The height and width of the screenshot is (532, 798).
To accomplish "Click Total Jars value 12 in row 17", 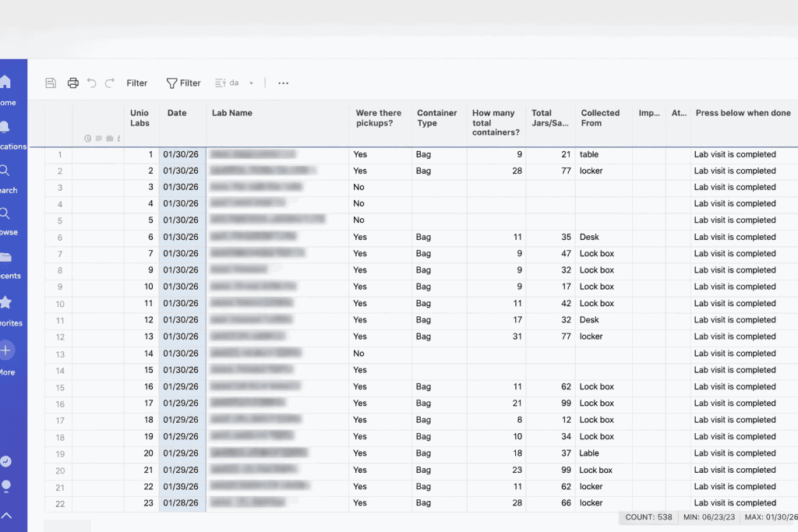I will 551,420.
